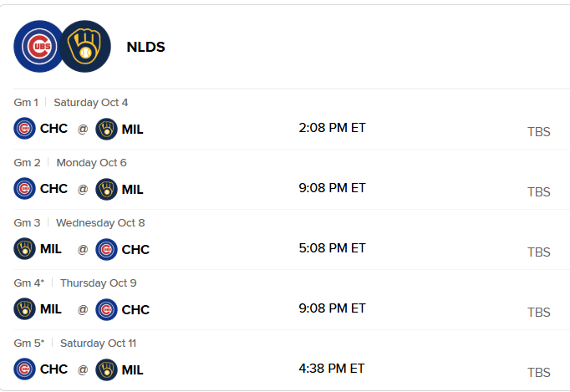Open the NLDS series title
The image size is (570, 392).
point(145,47)
